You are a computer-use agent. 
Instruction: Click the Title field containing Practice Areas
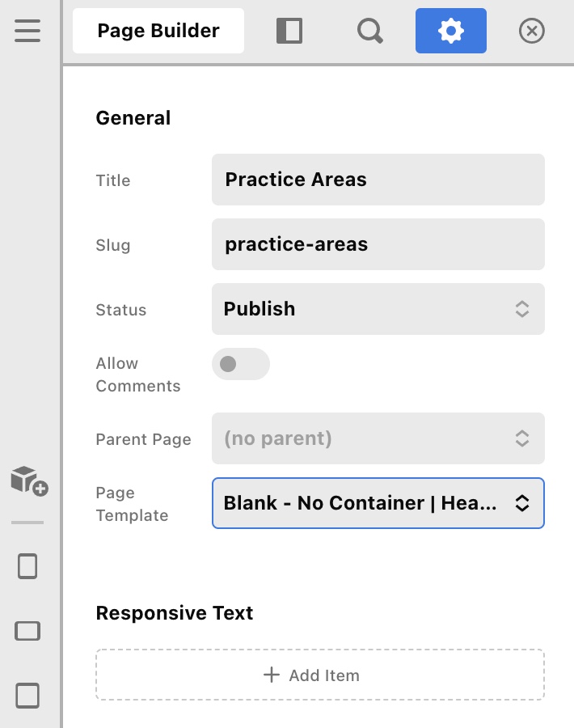(x=378, y=180)
